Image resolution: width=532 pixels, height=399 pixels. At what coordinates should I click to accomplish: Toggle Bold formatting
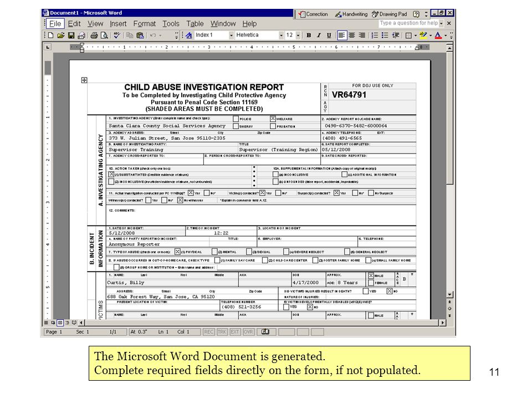pyautogui.click(x=309, y=35)
